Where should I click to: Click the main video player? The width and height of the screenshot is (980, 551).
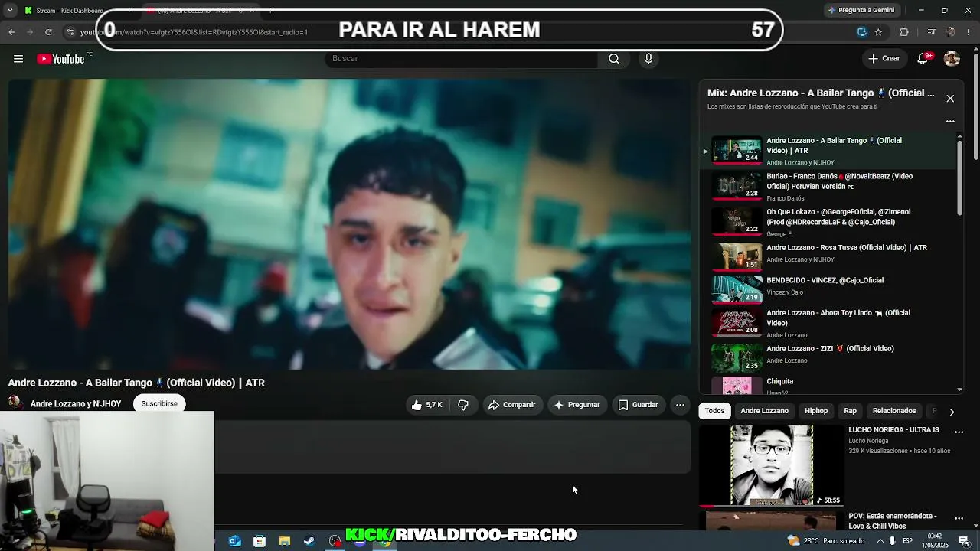click(349, 224)
